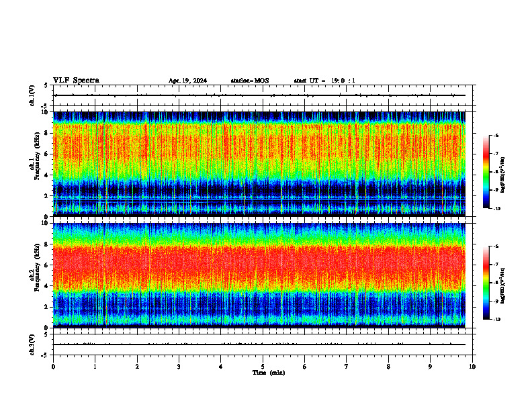Click the "ch.1(V)" waveform axis label

[x=32, y=95]
